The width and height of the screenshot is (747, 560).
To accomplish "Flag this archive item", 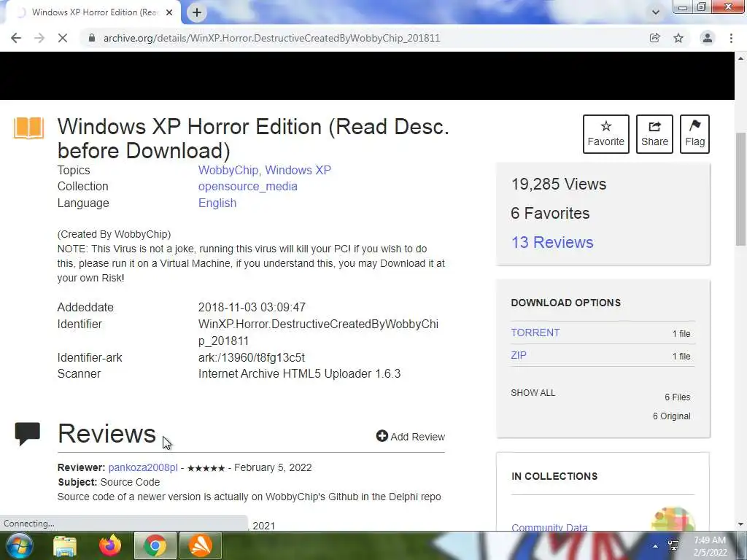I will click(694, 134).
